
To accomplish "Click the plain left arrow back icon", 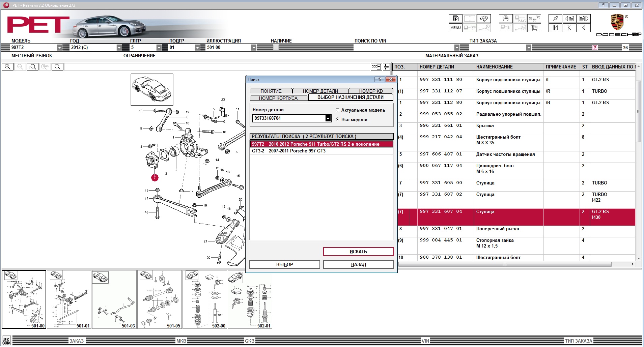I will coord(584,28).
